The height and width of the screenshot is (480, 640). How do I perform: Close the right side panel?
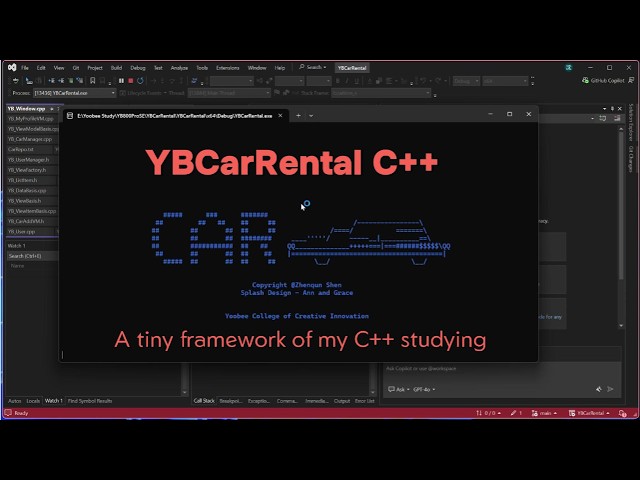(x=620, y=109)
